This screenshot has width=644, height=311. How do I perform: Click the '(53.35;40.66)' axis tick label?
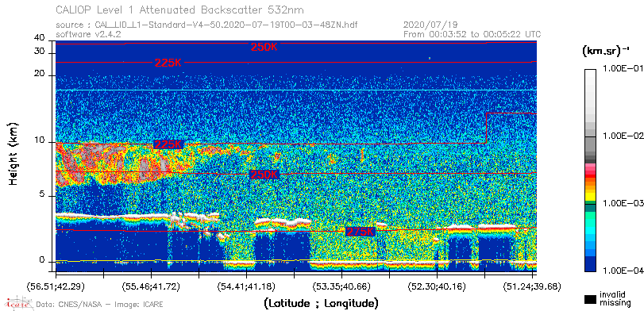[341, 286]
